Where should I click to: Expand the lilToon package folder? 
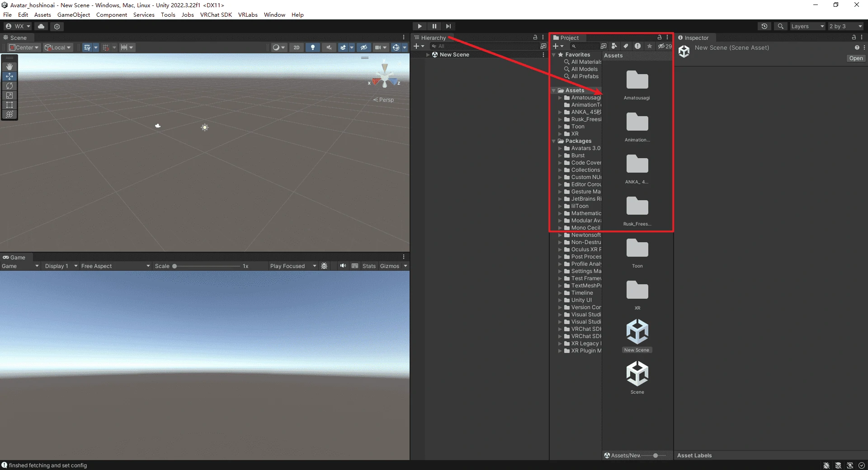560,206
